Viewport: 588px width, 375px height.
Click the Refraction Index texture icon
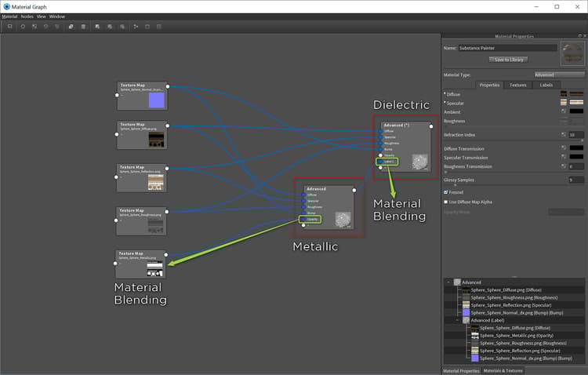tap(563, 135)
